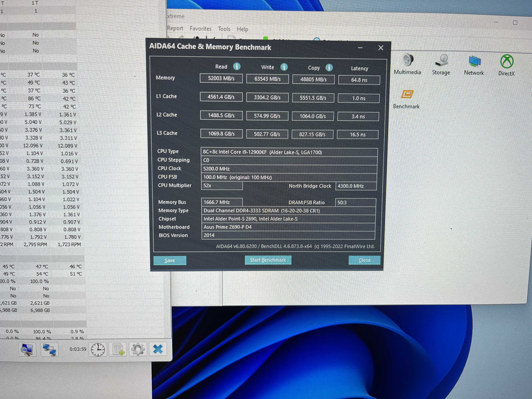Click the Read info icon

coord(237,66)
